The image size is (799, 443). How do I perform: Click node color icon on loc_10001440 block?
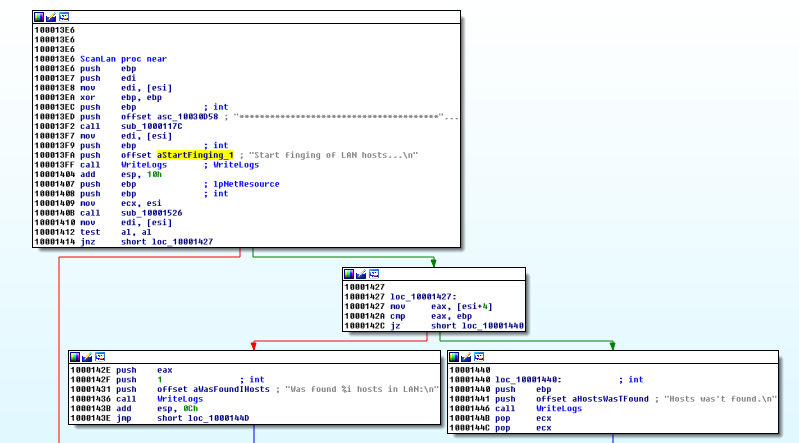(x=455, y=357)
